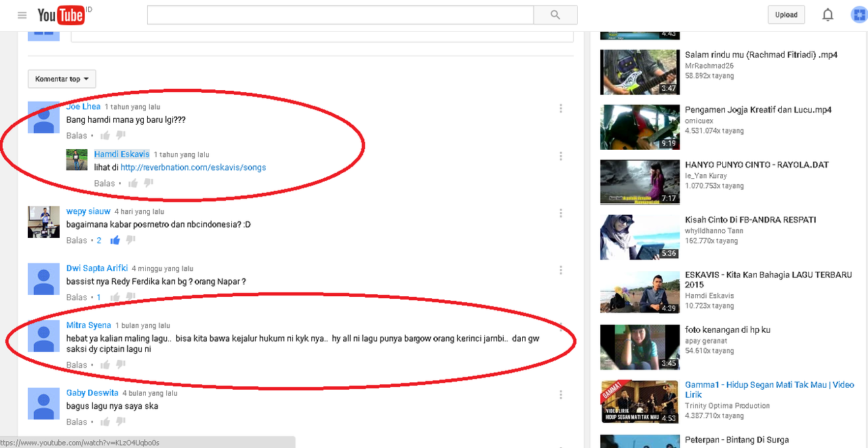Click the channel name 'Trinity Optima Production'
Screen dimensions: 868x448
728,406
